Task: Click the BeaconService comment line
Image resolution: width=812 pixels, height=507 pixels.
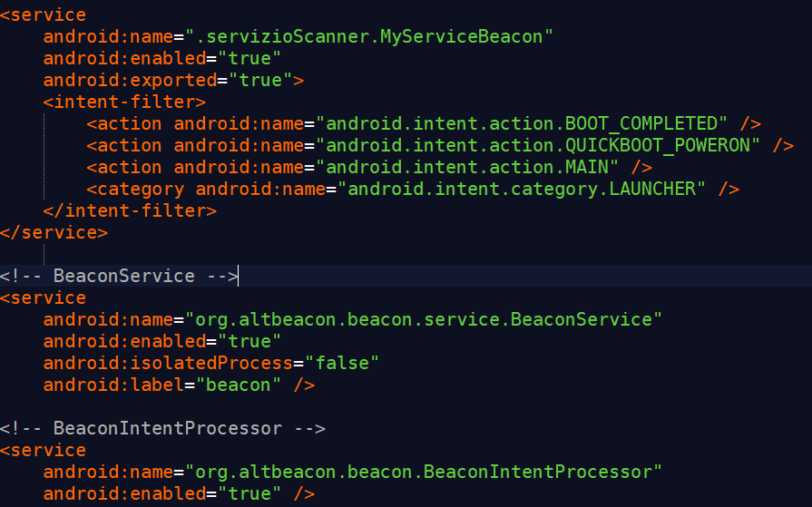Action: (x=119, y=276)
